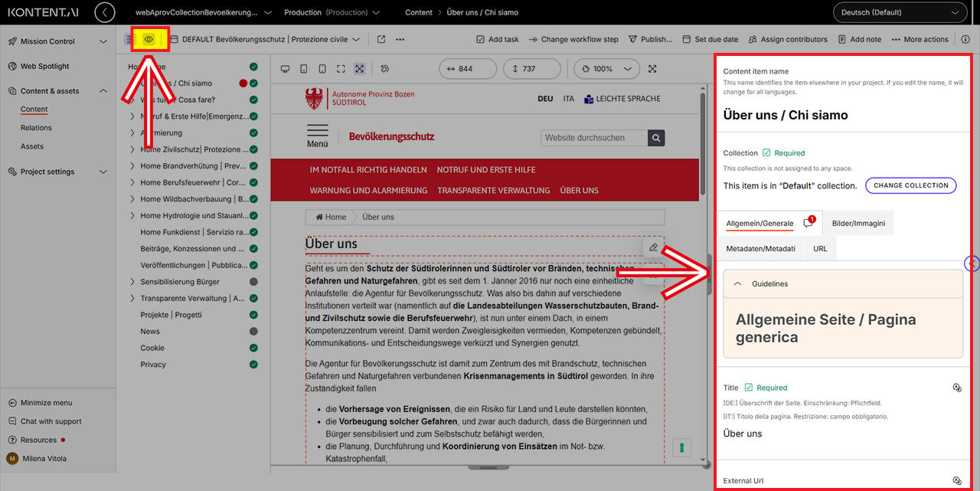Select the tablet preview size icon
Viewport: 980px width, 491px height.
304,69
